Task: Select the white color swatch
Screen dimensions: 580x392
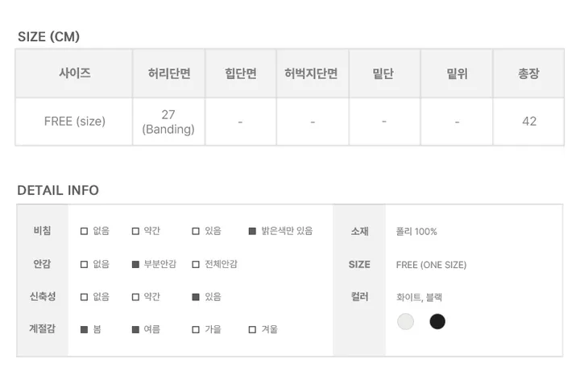Action: [405, 321]
